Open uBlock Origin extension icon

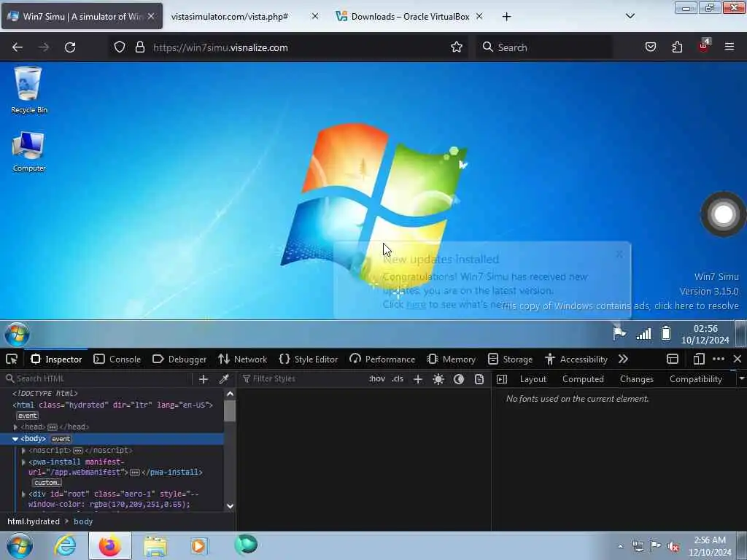tap(704, 46)
